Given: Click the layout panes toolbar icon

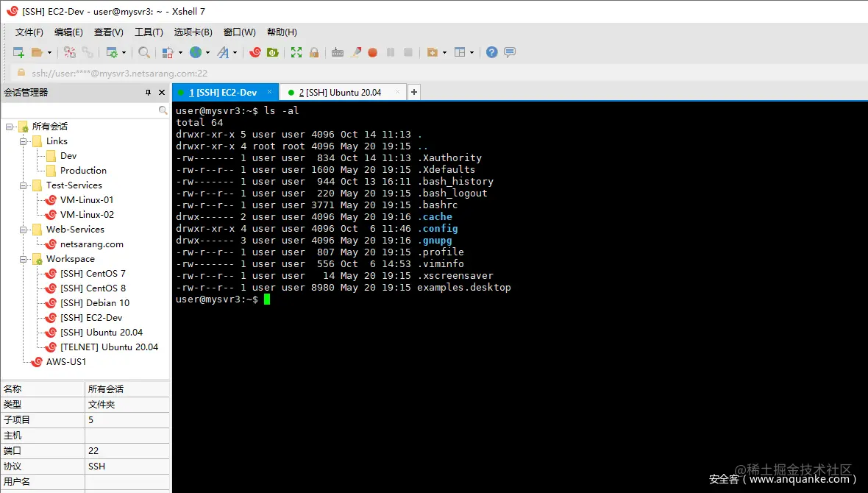Looking at the screenshot, I should pyautogui.click(x=460, y=53).
